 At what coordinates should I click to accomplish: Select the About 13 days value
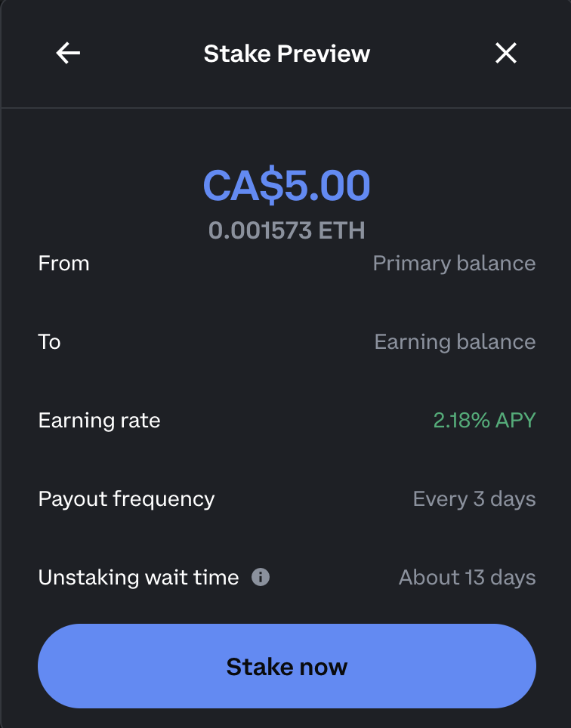467,578
